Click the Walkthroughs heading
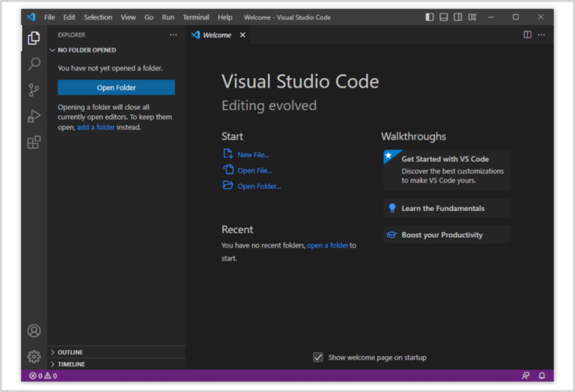Screen dimensions: 575x392 413,136
